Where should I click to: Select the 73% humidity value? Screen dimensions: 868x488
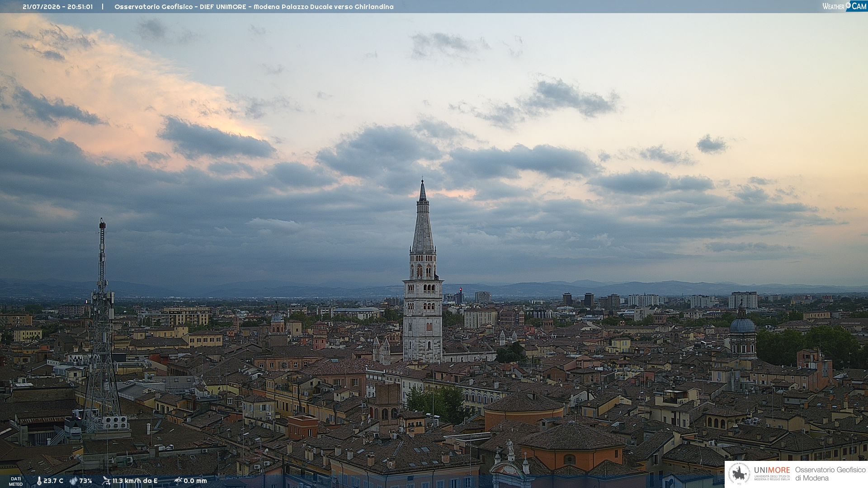point(85,481)
